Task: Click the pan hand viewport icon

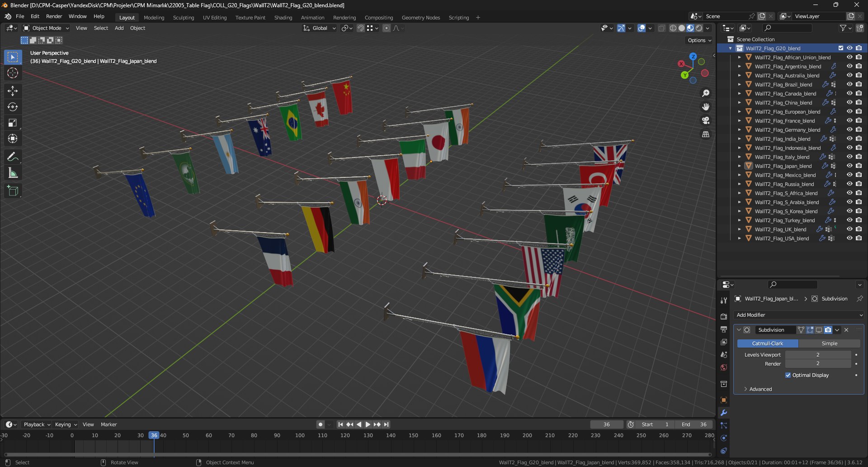Action: pos(705,107)
